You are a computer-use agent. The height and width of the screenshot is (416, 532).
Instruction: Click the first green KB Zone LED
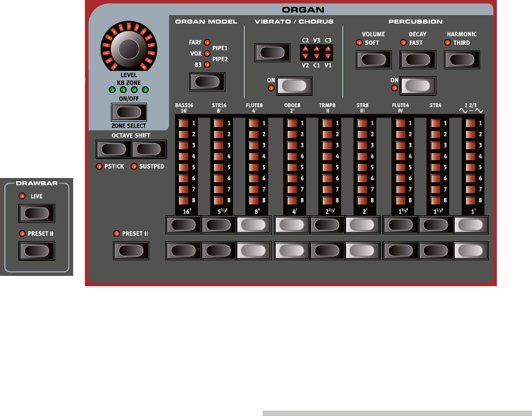(112, 90)
